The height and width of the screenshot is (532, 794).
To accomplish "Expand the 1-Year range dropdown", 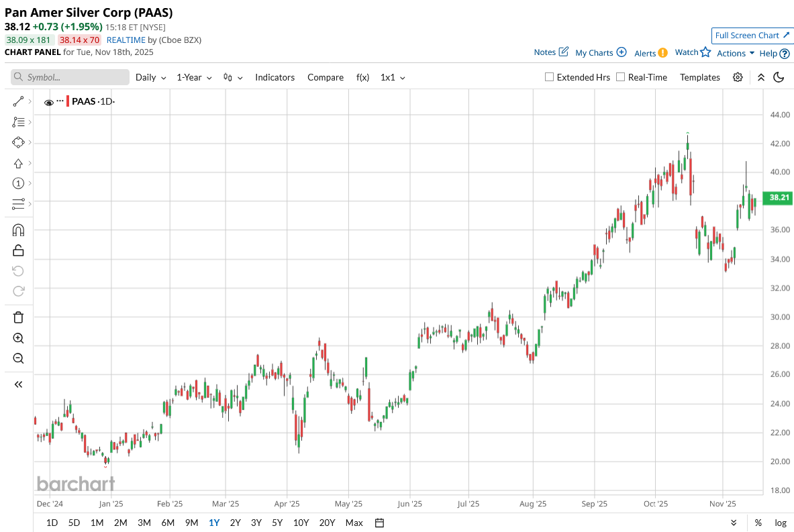I will point(194,77).
